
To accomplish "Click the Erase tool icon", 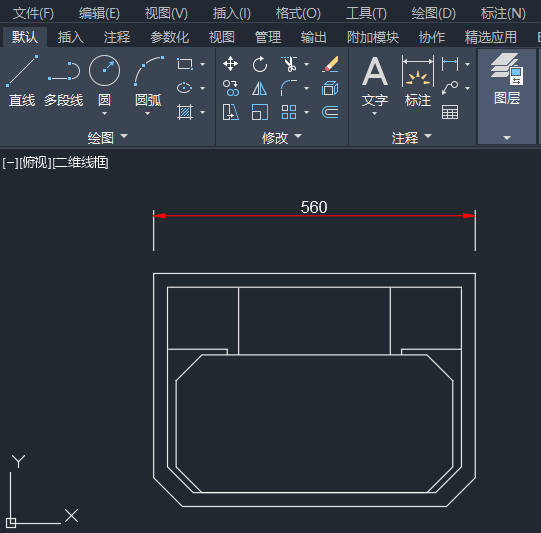I will pyautogui.click(x=331, y=64).
